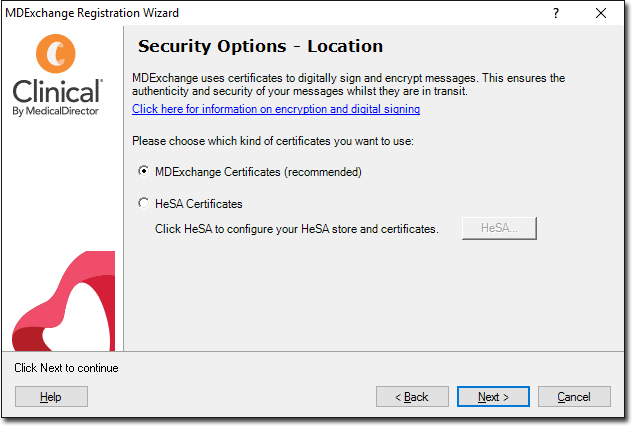632x426 pixels.
Task: Click the MDExchange Certificates (recommended) label
Action: click(258, 172)
